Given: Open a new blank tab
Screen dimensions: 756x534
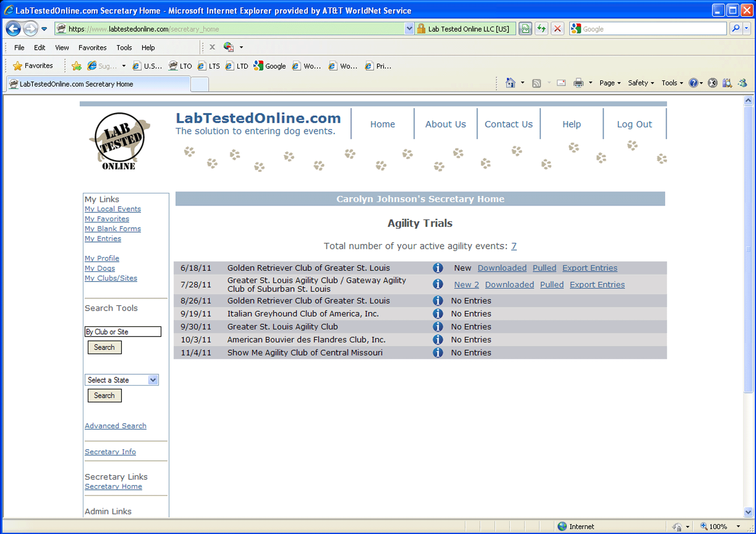Looking at the screenshot, I should point(199,84).
